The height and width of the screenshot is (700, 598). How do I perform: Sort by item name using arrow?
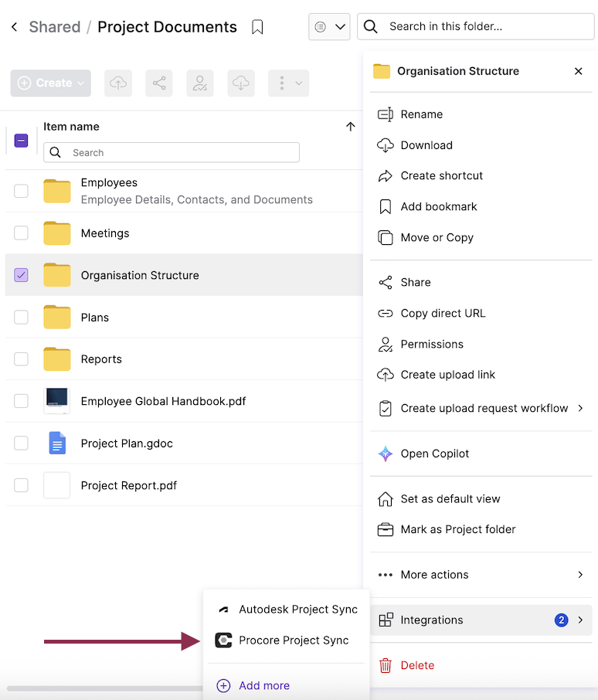pyautogui.click(x=350, y=127)
